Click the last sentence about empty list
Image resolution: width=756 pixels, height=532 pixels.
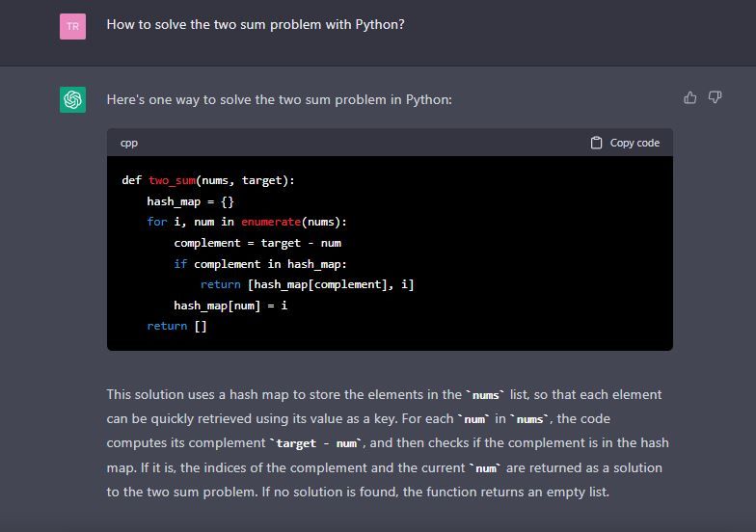436,492
